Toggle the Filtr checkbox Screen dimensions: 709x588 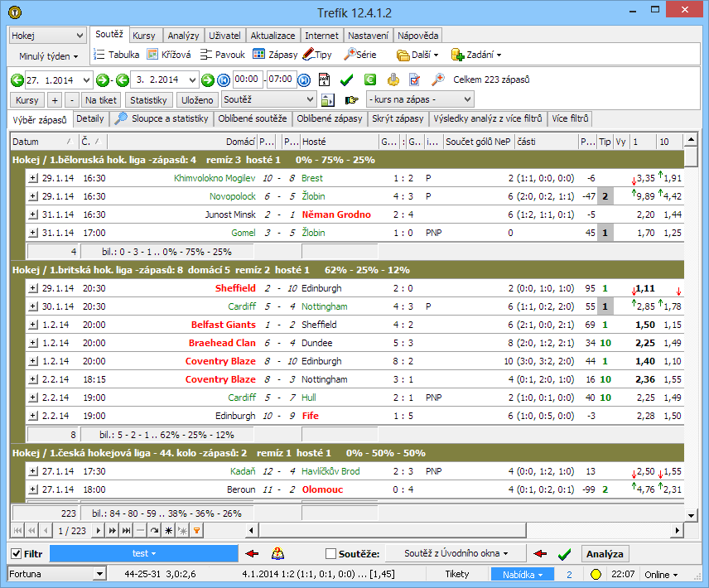coord(16,554)
